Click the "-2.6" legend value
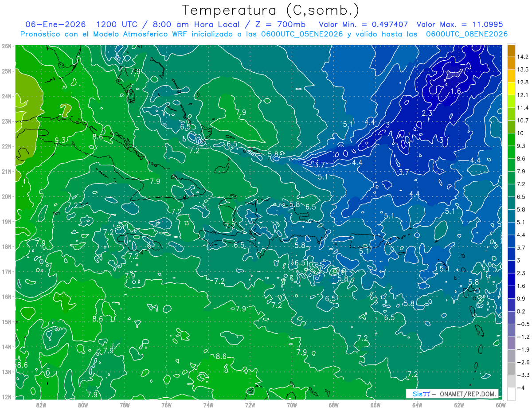The image size is (532, 411). pyautogui.click(x=522, y=362)
